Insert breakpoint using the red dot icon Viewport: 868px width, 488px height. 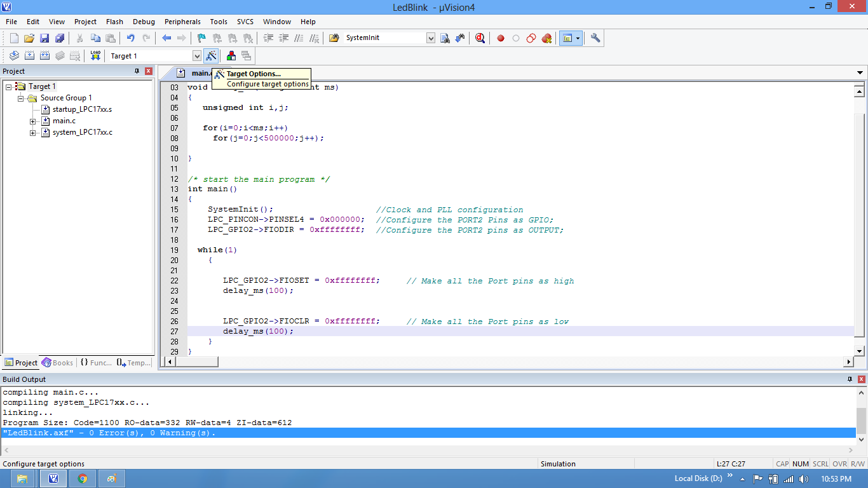point(501,38)
